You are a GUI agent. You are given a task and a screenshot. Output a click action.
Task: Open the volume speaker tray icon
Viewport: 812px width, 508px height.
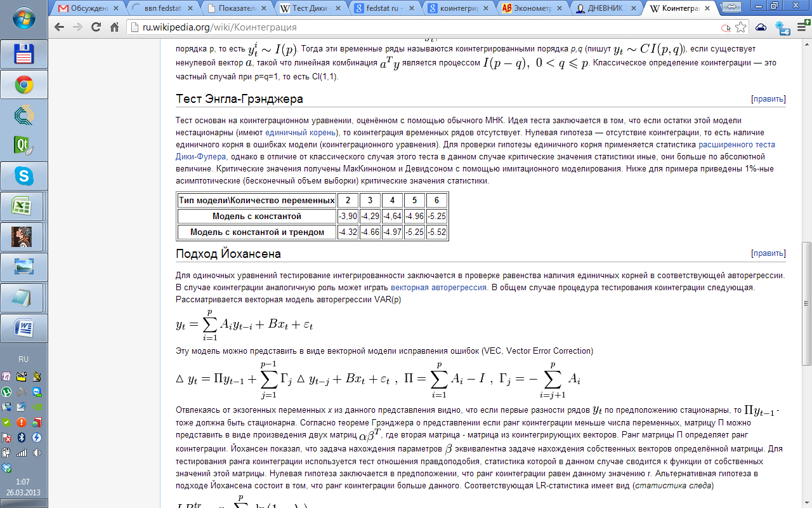point(37,453)
